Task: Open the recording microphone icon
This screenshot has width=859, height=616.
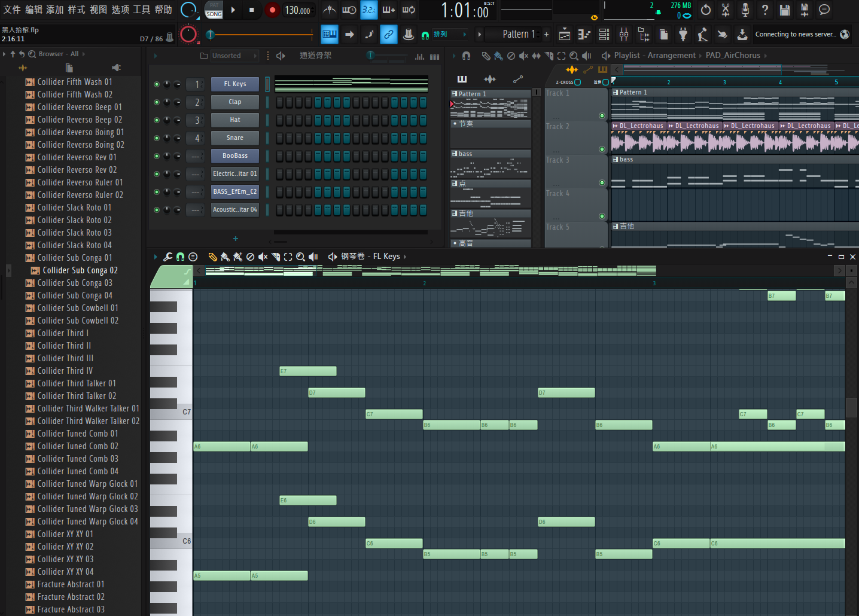Action: point(745,10)
